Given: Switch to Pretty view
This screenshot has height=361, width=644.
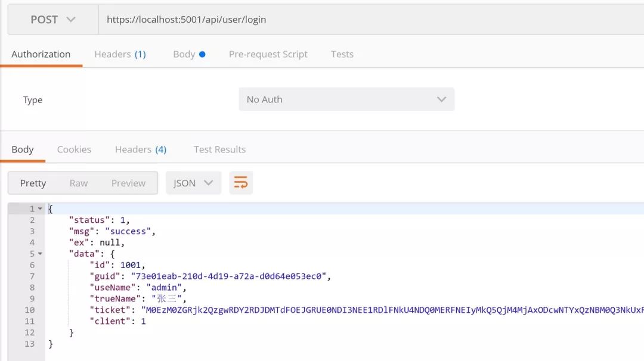Looking at the screenshot, I should click(x=33, y=183).
